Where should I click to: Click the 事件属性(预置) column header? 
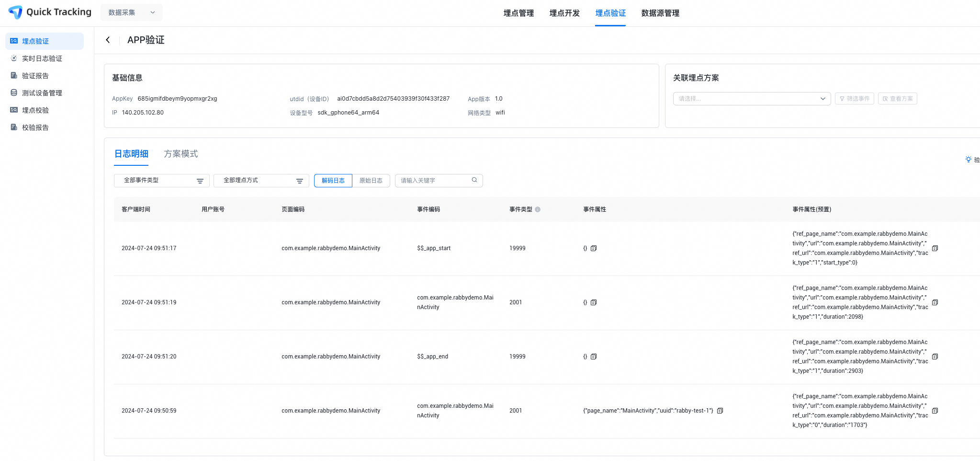coord(812,209)
